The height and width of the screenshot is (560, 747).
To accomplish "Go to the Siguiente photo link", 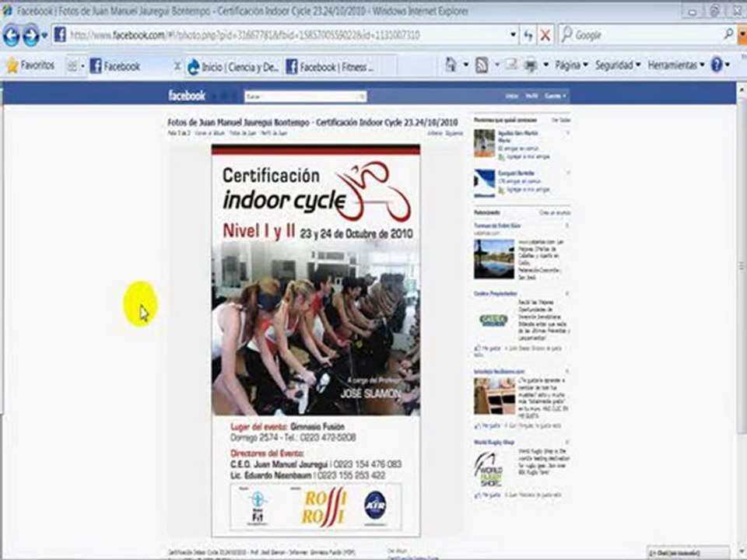I will 454,133.
